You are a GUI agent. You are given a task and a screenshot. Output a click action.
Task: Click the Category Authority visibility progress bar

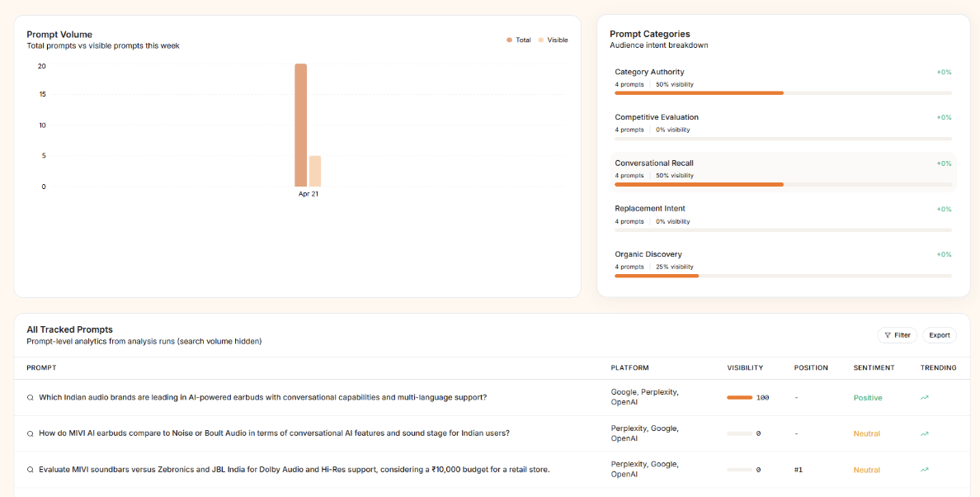click(x=783, y=93)
